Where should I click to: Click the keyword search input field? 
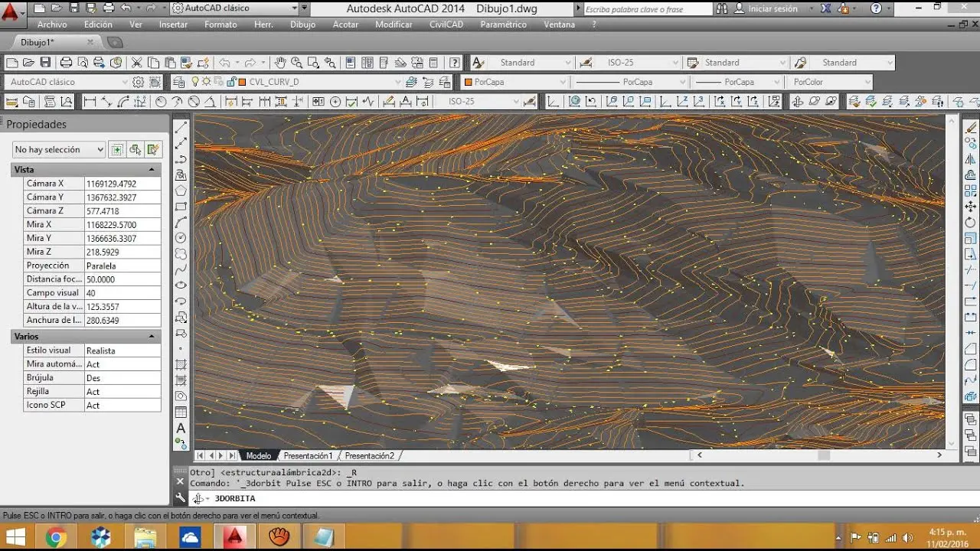[647, 9]
